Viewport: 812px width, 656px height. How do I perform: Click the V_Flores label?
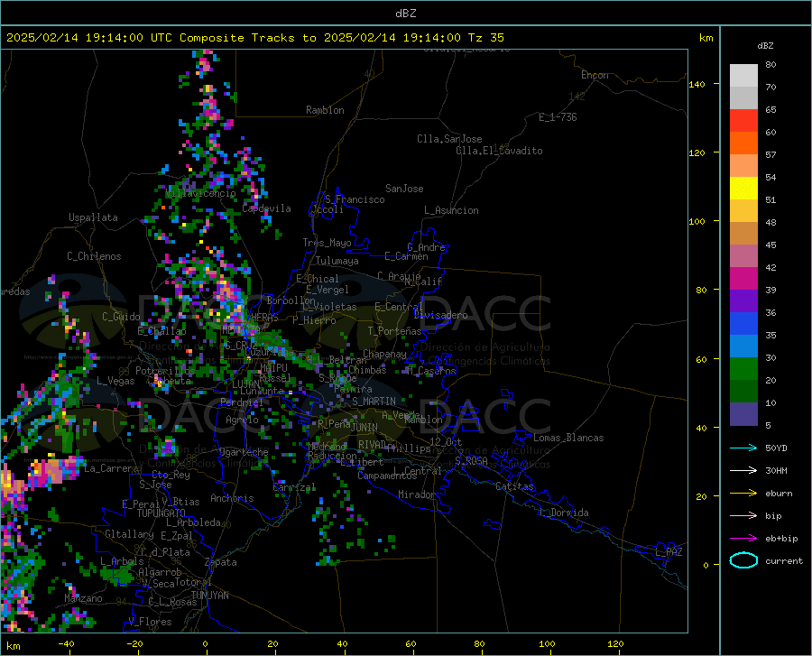[150, 622]
